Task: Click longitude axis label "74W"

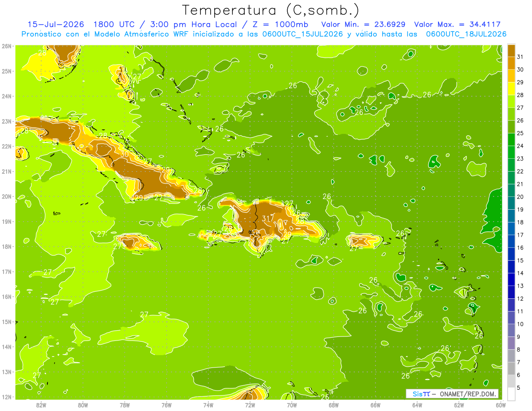Action: pos(208,405)
